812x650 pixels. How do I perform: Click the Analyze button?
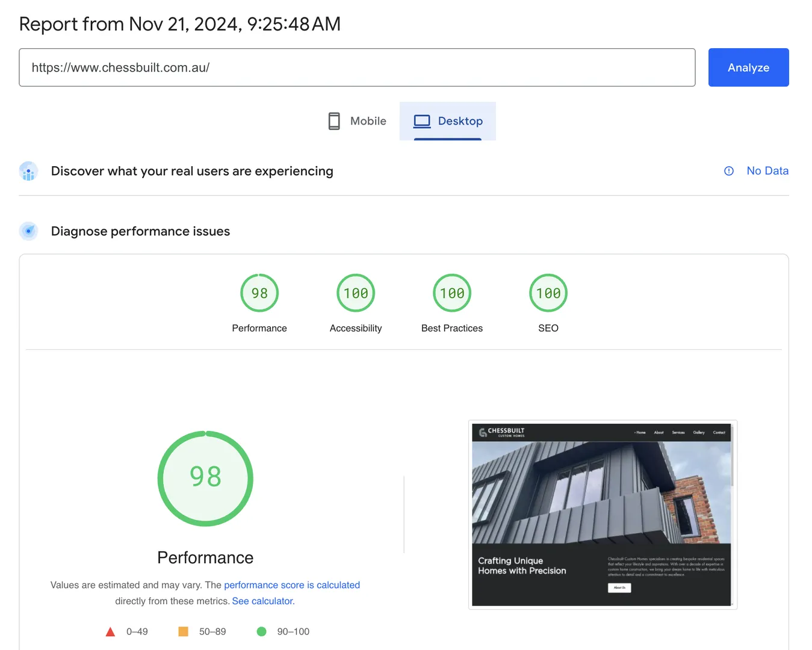(x=748, y=67)
